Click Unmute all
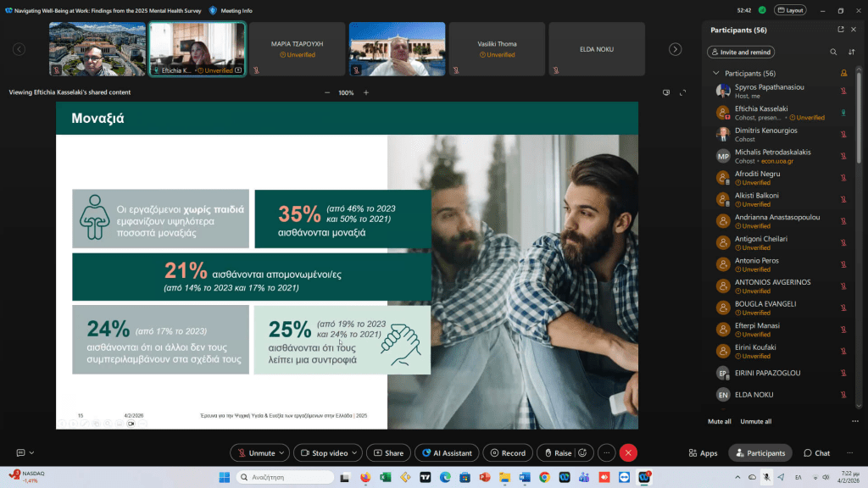 pyautogui.click(x=755, y=422)
